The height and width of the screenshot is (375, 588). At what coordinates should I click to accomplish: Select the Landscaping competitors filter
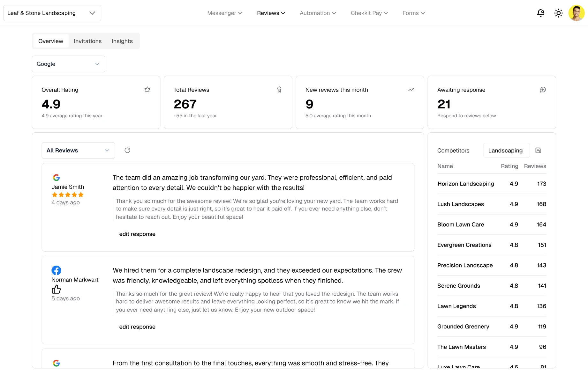pyautogui.click(x=506, y=150)
